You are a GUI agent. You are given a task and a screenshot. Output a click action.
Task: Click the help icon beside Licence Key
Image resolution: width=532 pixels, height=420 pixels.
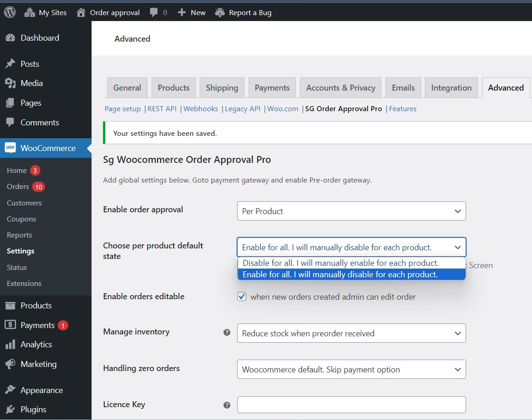click(227, 404)
